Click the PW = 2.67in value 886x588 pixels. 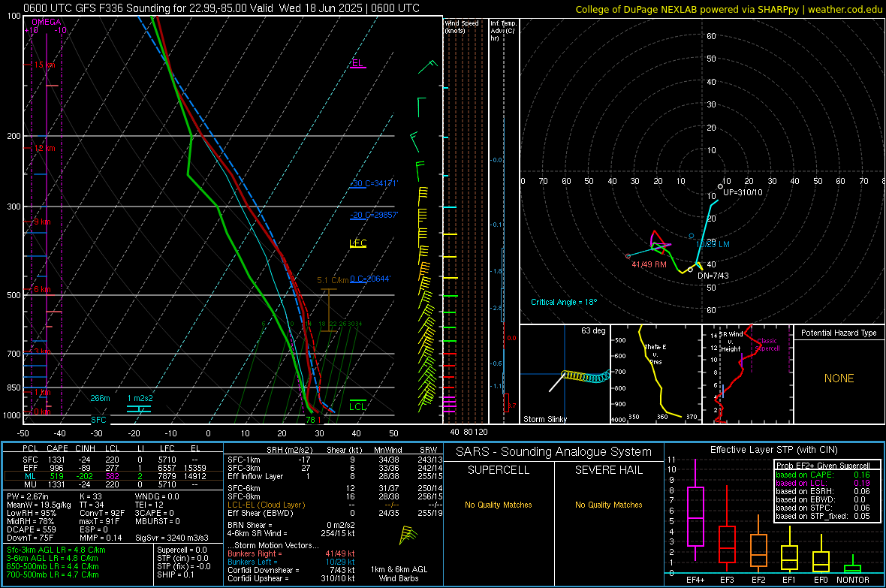[30, 496]
